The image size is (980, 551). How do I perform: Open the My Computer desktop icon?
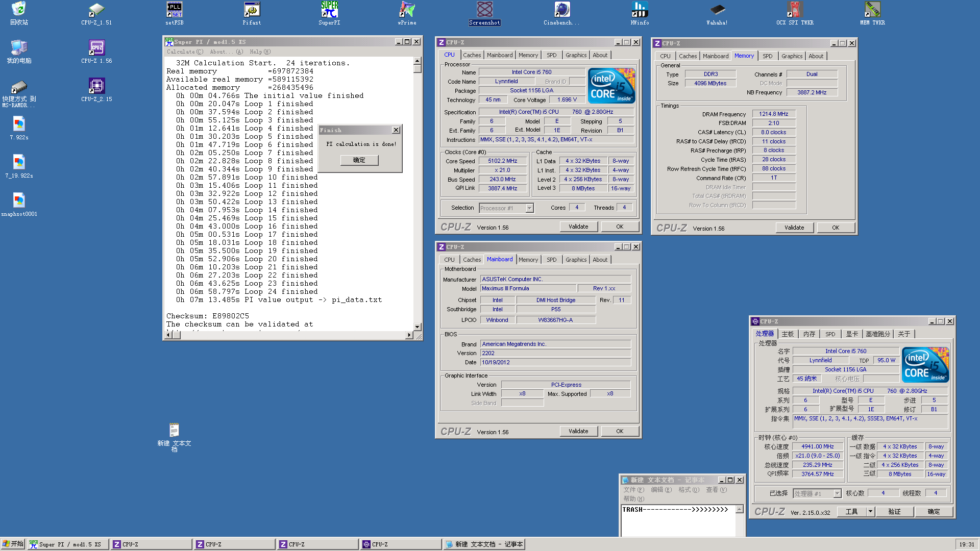(19, 52)
